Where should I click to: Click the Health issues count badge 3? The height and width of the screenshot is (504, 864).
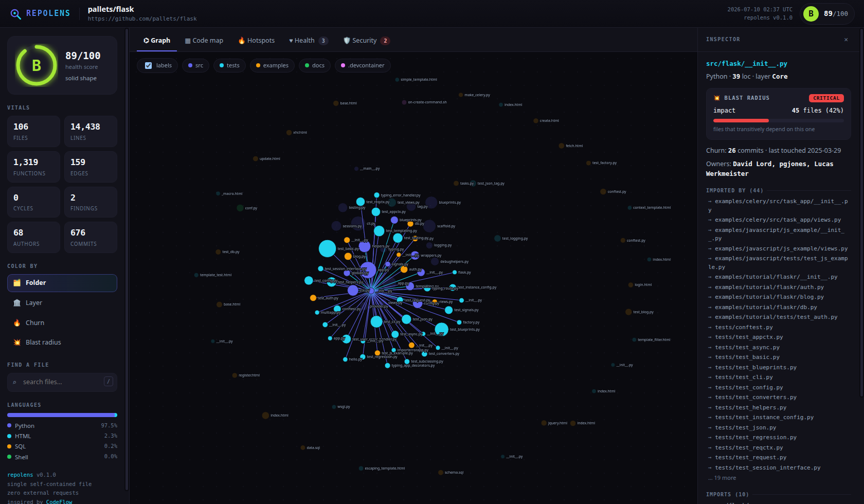[x=323, y=41]
